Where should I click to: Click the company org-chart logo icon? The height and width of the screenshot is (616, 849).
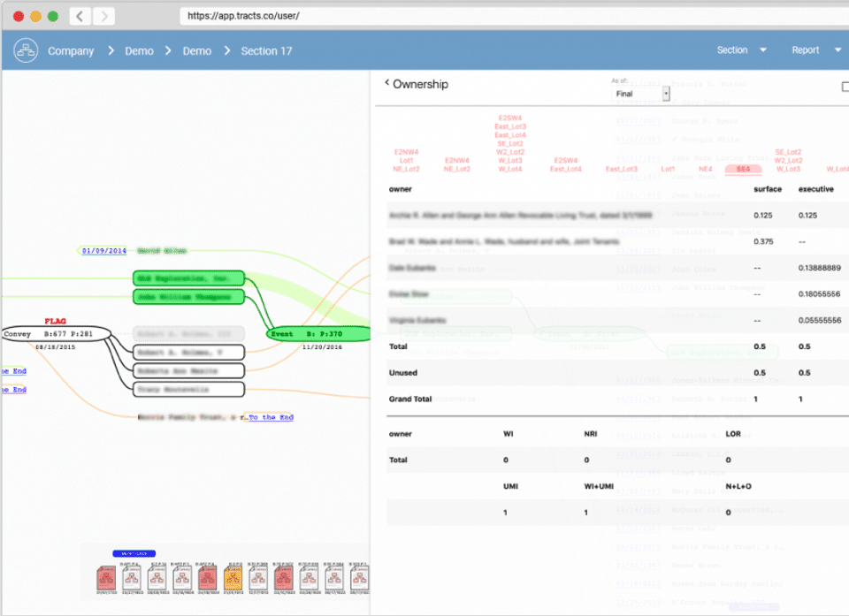pyautogui.click(x=26, y=51)
